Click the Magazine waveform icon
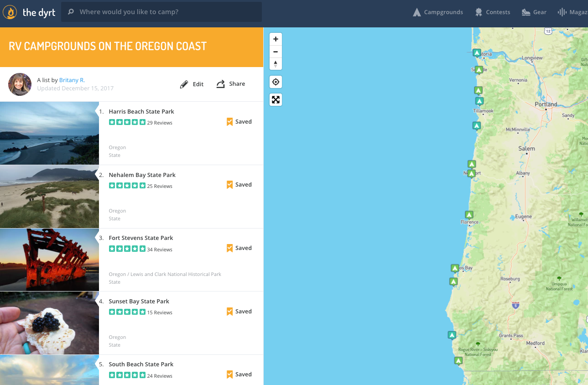 pyautogui.click(x=562, y=12)
